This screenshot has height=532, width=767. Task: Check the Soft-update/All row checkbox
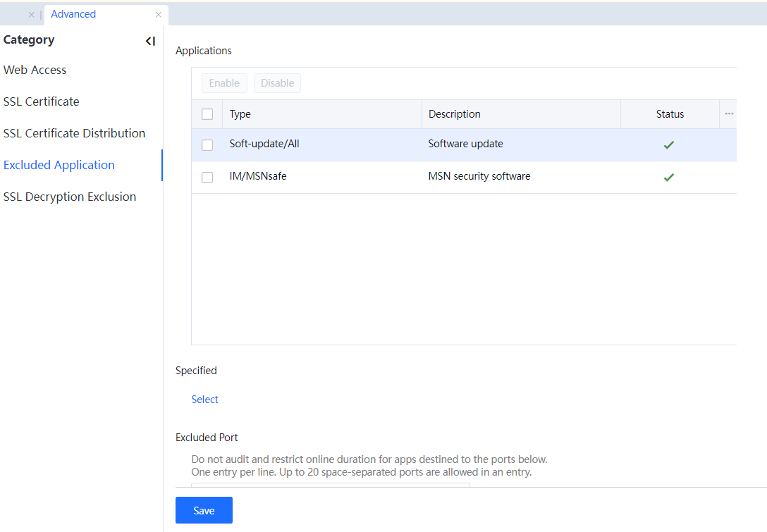tap(207, 145)
